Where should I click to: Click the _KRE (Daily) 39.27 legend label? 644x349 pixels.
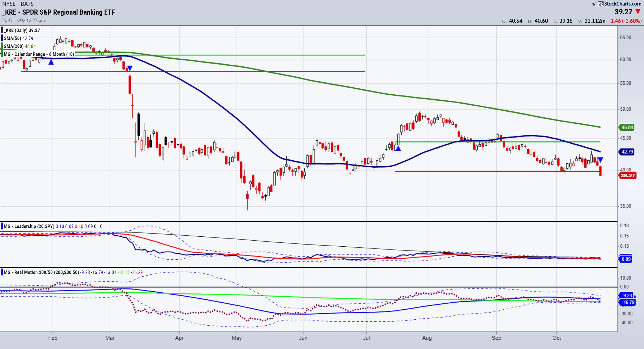tap(22, 30)
